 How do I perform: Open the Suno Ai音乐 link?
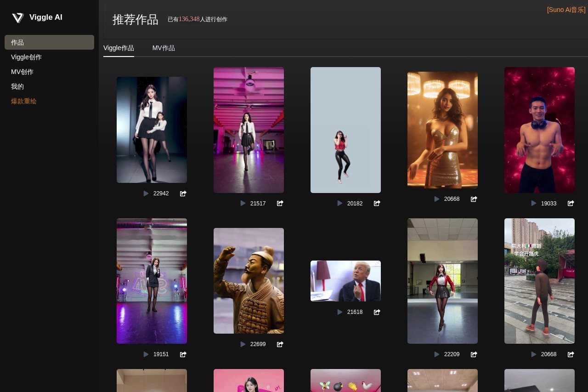pos(566,10)
